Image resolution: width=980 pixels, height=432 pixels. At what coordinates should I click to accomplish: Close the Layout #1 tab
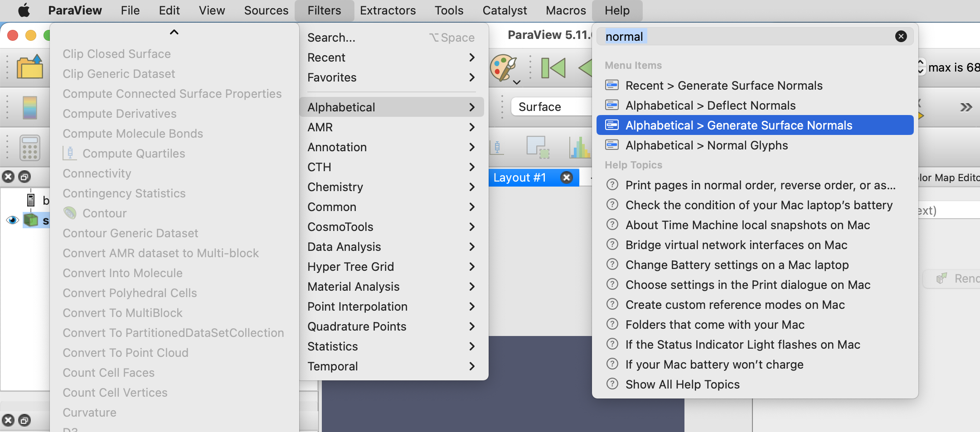(566, 178)
